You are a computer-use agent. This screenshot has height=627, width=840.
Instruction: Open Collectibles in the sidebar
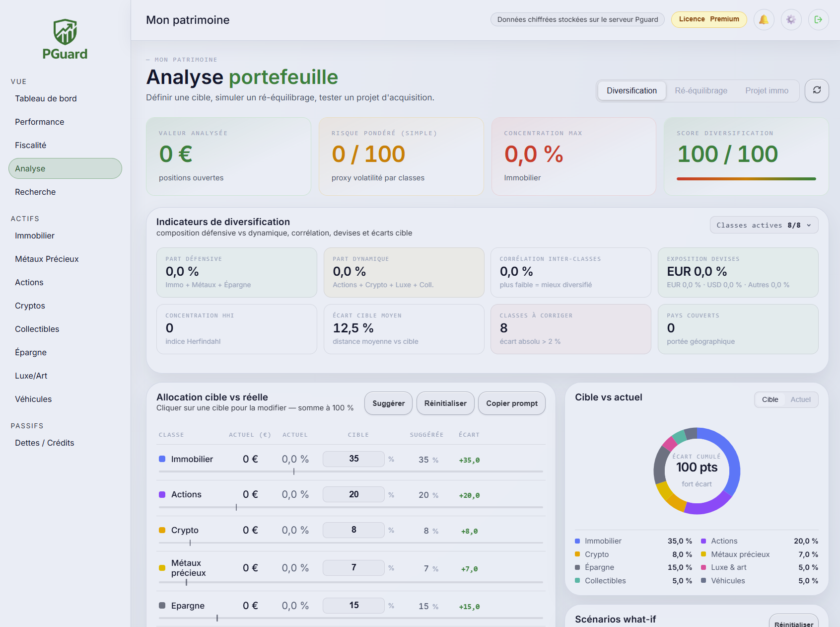pyautogui.click(x=65, y=329)
